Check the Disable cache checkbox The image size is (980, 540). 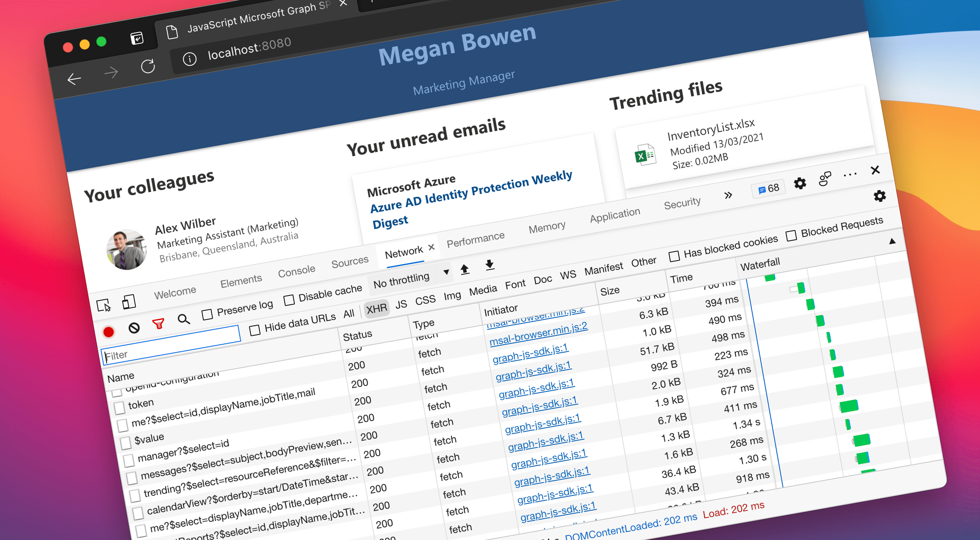pyautogui.click(x=289, y=300)
